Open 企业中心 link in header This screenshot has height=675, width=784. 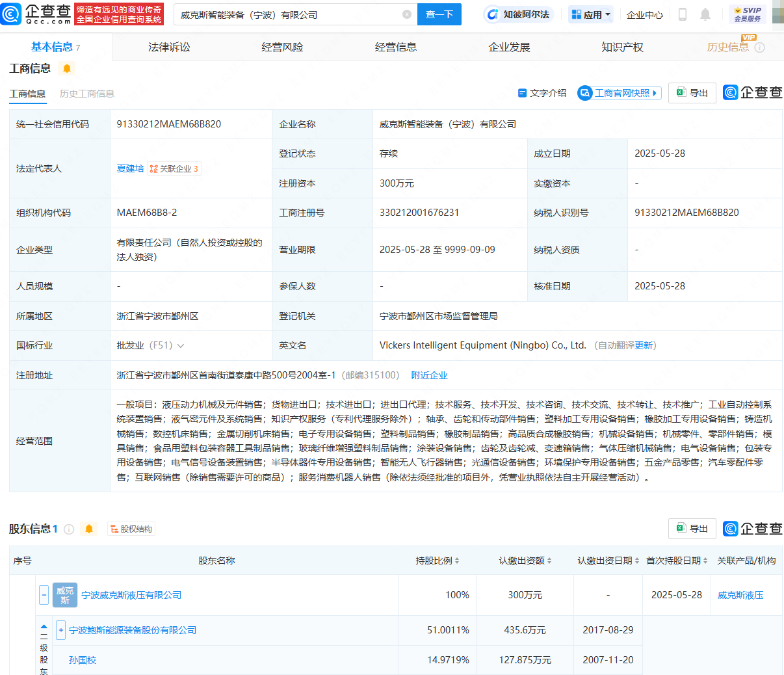(645, 14)
